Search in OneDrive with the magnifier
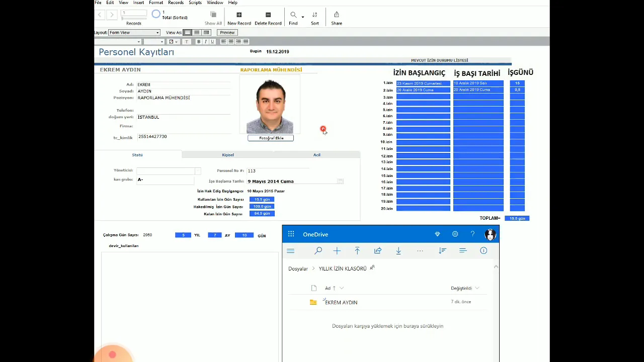 point(318,251)
